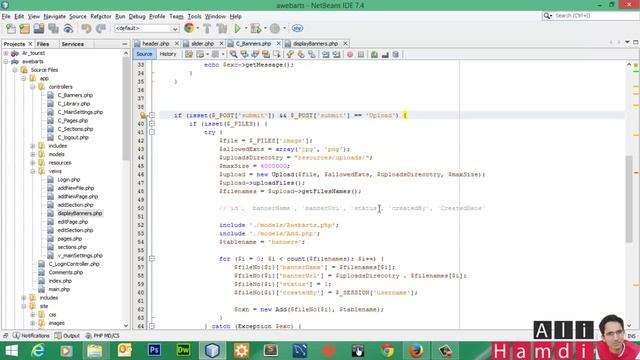This screenshot has height=360, width=640.
Task: Open Firefox from the taskbar
Action: tap(416, 350)
